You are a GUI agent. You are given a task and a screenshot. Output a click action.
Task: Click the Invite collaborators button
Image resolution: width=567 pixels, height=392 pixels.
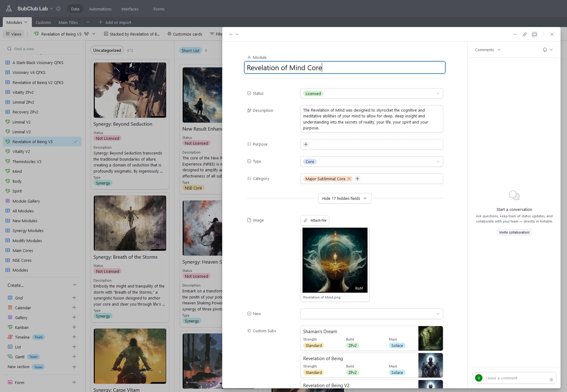click(x=514, y=232)
